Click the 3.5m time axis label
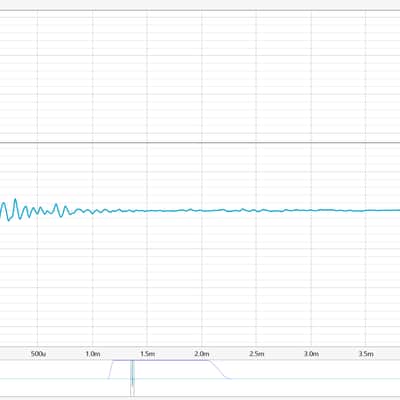This screenshot has width=400, height=400. tap(366, 354)
